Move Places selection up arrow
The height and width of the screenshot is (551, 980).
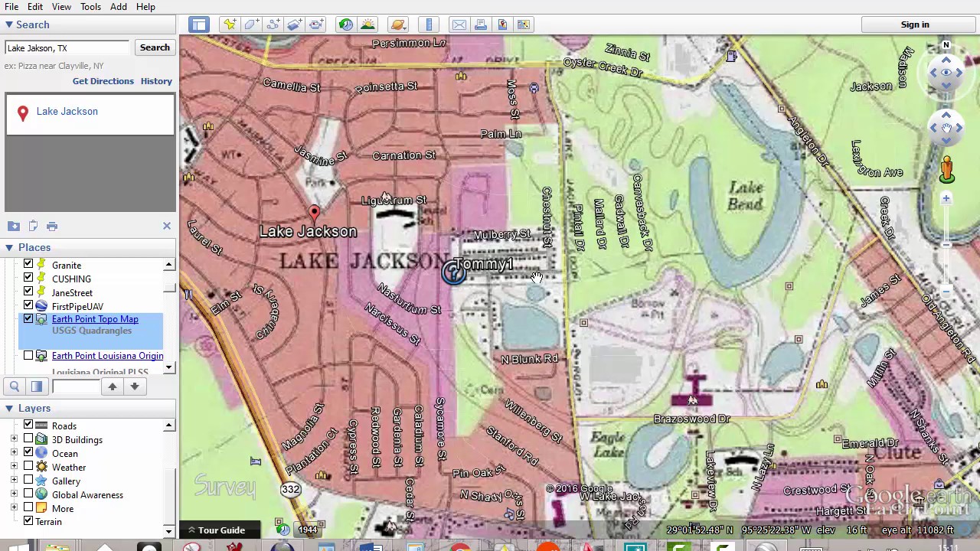113,386
